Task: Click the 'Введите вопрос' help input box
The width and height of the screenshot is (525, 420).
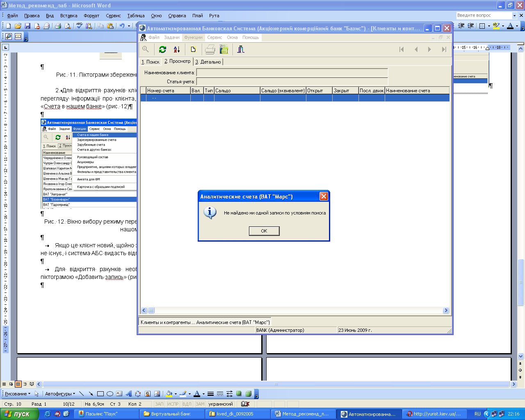Action: pyautogui.click(x=484, y=16)
